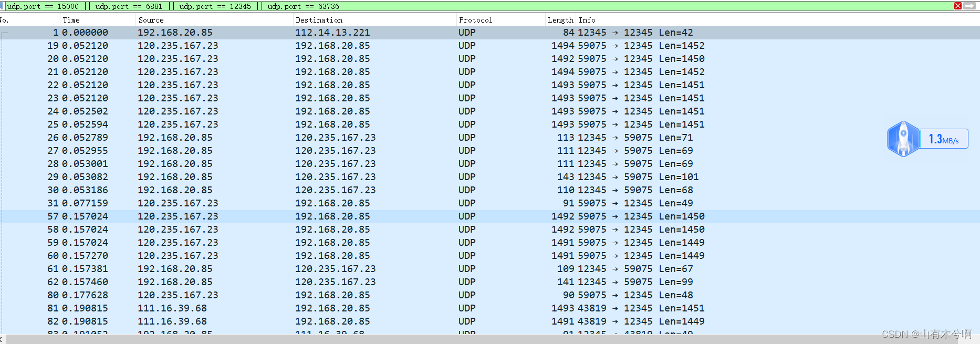Click Length 143 in packet 29
Image resolution: width=980 pixels, height=344 pixels.
pos(566,177)
